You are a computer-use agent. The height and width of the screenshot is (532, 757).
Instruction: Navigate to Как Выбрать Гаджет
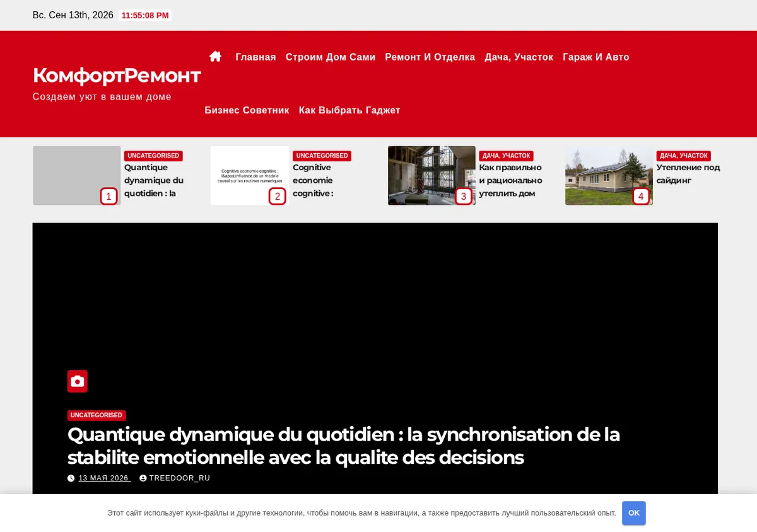[349, 110]
